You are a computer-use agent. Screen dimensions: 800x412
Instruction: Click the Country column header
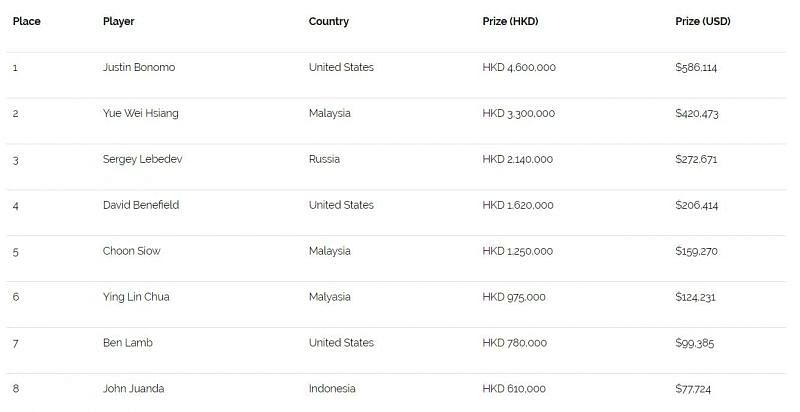click(x=328, y=21)
